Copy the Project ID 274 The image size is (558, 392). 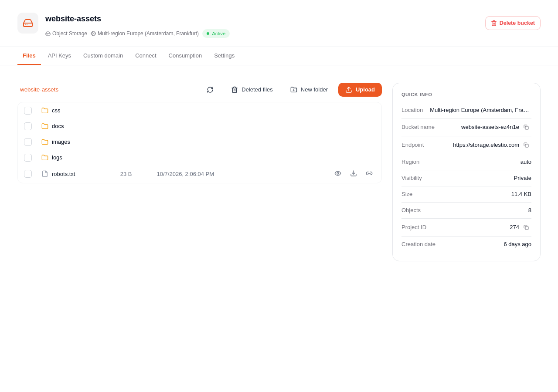click(526, 227)
